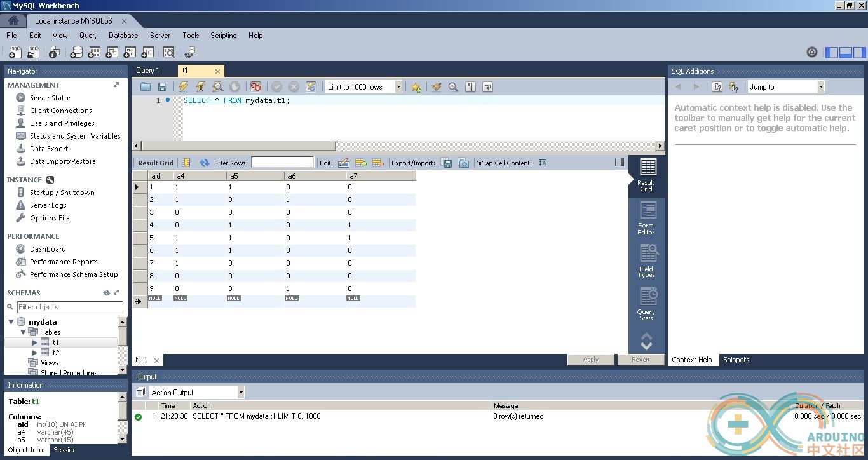Image resolution: width=868 pixels, height=460 pixels.
Task: Click Filter objects search field in Schemas
Action: pos(70,307)
